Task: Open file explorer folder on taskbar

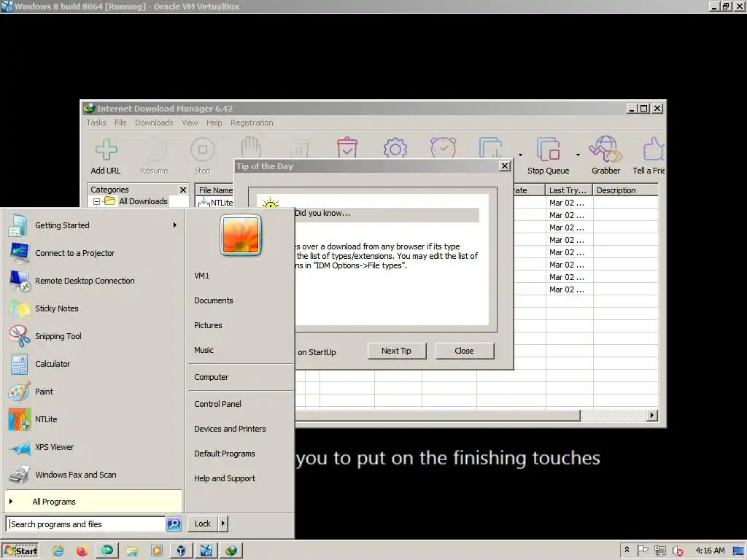Action: (132, 551)
